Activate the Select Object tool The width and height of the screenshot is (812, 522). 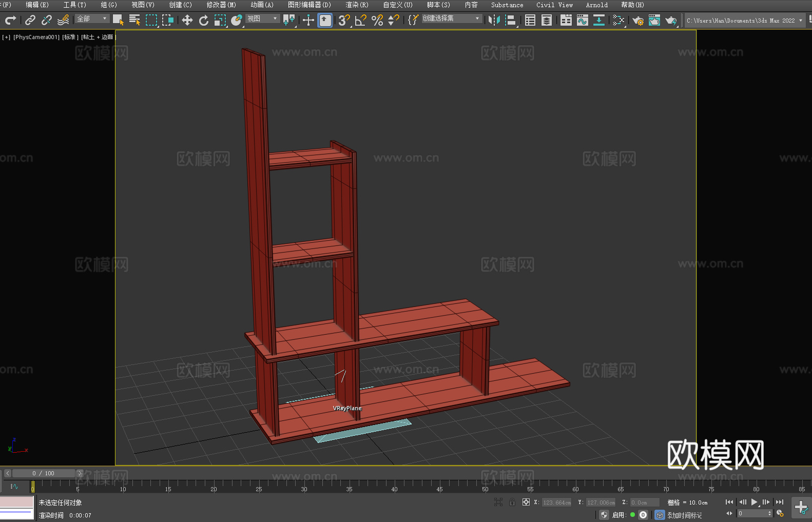118,20
